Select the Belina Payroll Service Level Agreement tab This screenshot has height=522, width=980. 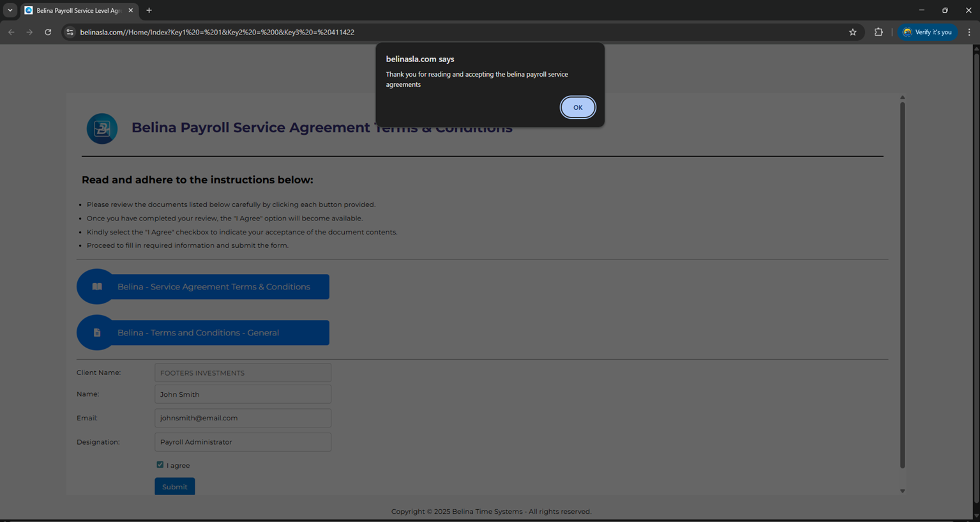(x=79, y=11)
